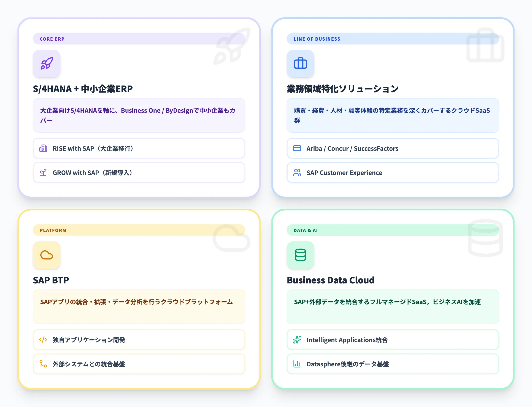Image resolution: width=532 pixels, height=407 pixels.
Task: Click the people icon next to SAP Customer Experience
Action: [x=297, y=172]
